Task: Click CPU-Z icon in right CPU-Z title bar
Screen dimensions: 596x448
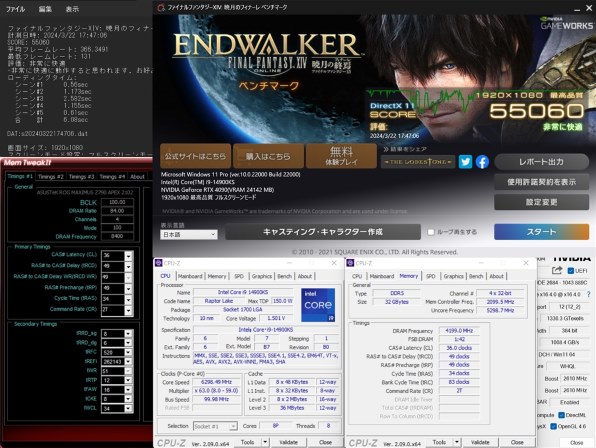Action: pyautogui.click(x=350, y=263)
